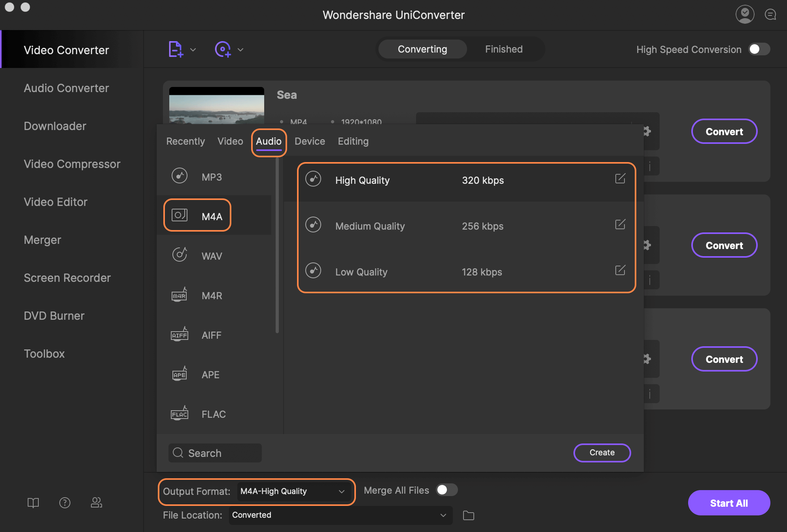
Task: Click the Screen Recorder sidebar icon
Action: click(66, 277)
